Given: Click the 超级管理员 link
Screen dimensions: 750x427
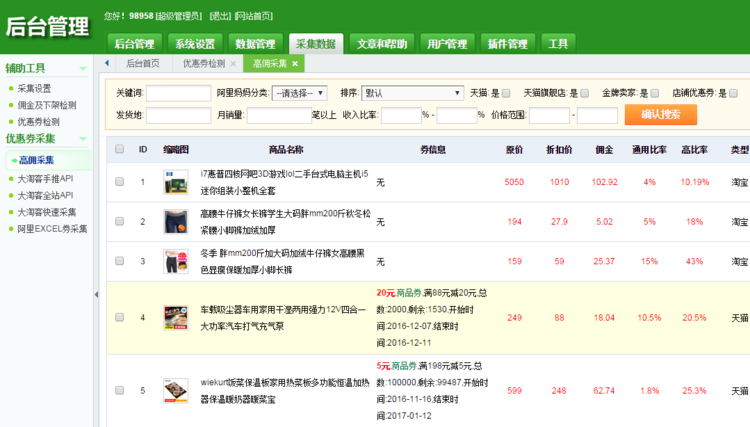Looking at the screenshot, I should [179, 16].
